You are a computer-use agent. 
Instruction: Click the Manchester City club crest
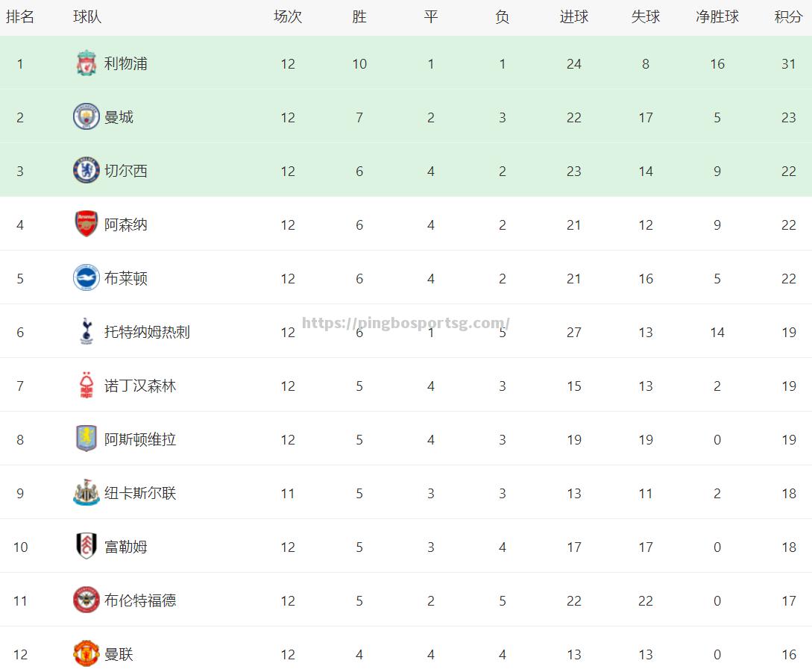pyautogui.click(x=86, y=116)
